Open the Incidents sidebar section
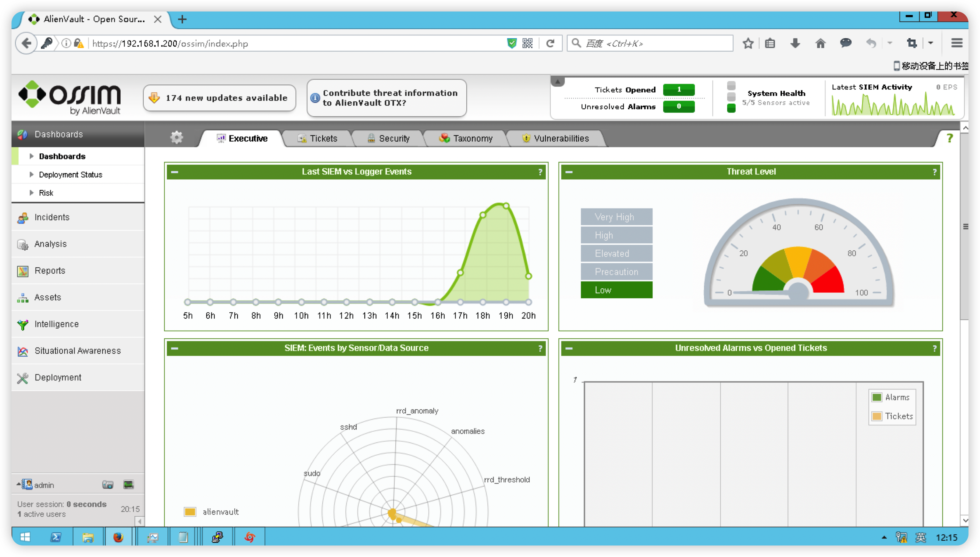This screenshot has height=557, width=980. point(78,217)
